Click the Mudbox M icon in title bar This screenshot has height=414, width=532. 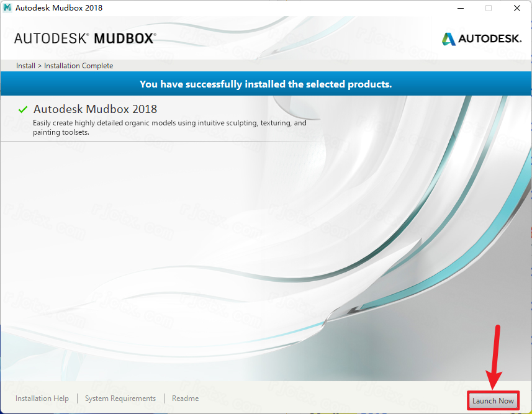pyautogui.click(x=7, y=8)
